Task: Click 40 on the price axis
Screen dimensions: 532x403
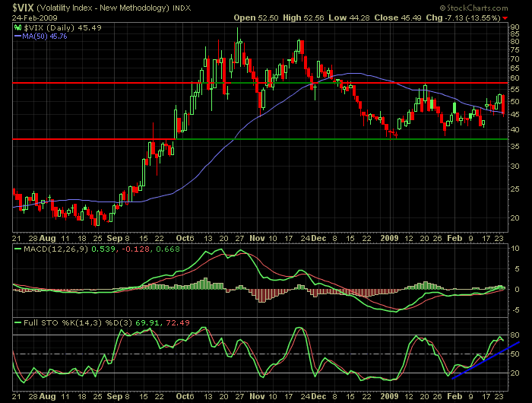Action: coord(515,130)
